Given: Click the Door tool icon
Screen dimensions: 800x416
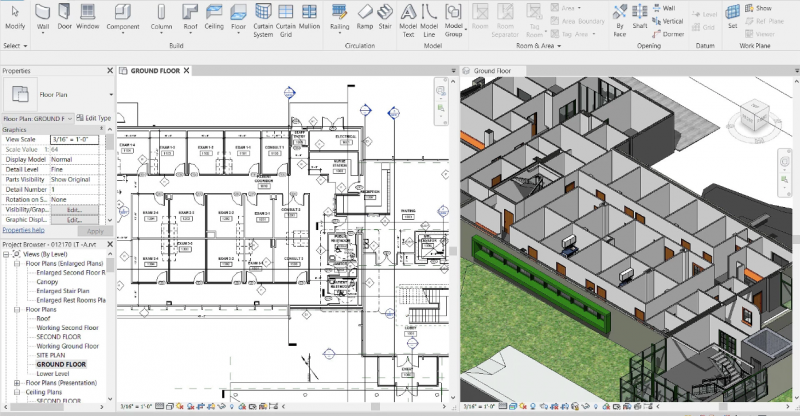Looking at the screenshot, I should pyautogui.click(x=66, y=14).
